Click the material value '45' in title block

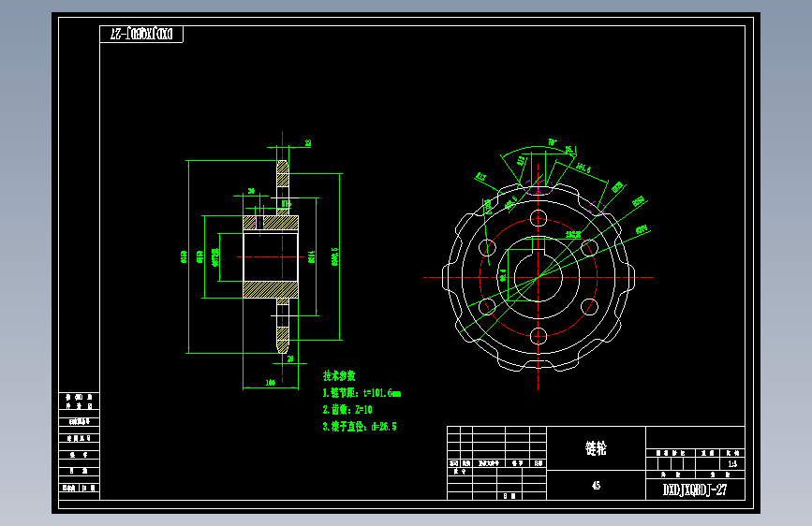pyautogui.click(x=596, y=485)
